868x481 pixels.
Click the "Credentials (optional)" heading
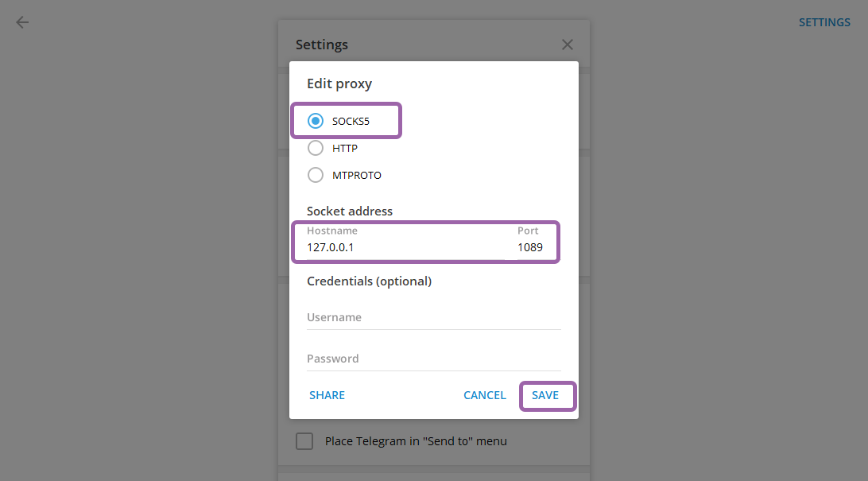point(369,281)
